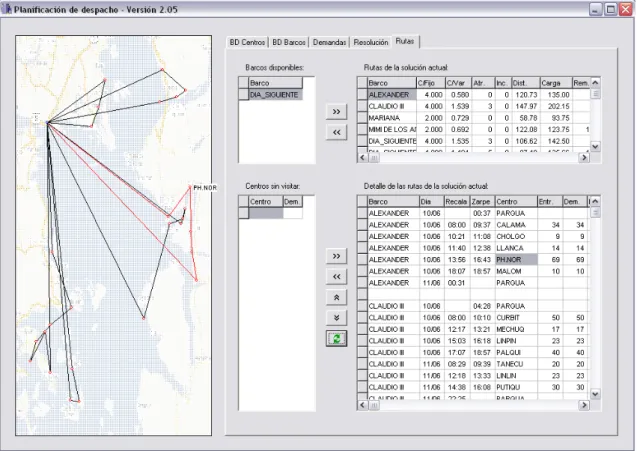Click the >> button beside Centros sin visitar
The height and width of the screenshot is (451, 637).
pos(336,256)
